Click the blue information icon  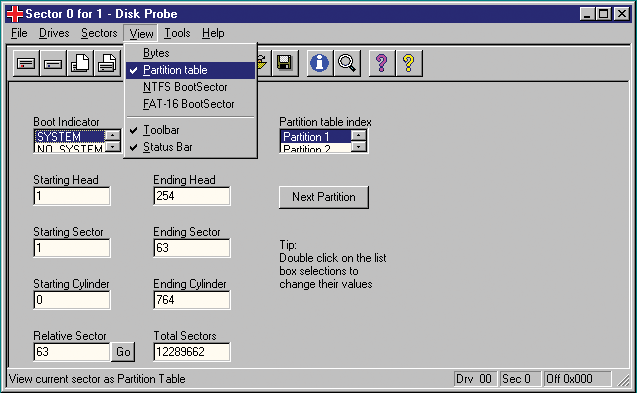click(x=320, y=63)
